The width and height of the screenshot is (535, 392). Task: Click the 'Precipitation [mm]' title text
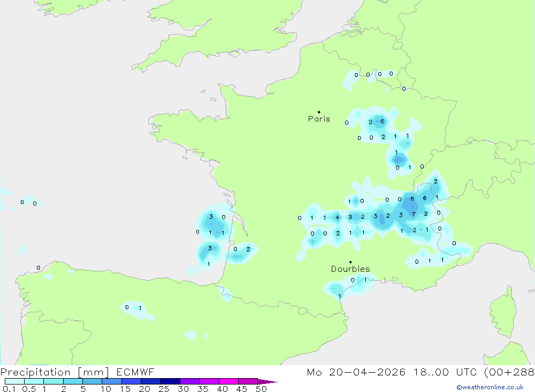tap(55, 372)
